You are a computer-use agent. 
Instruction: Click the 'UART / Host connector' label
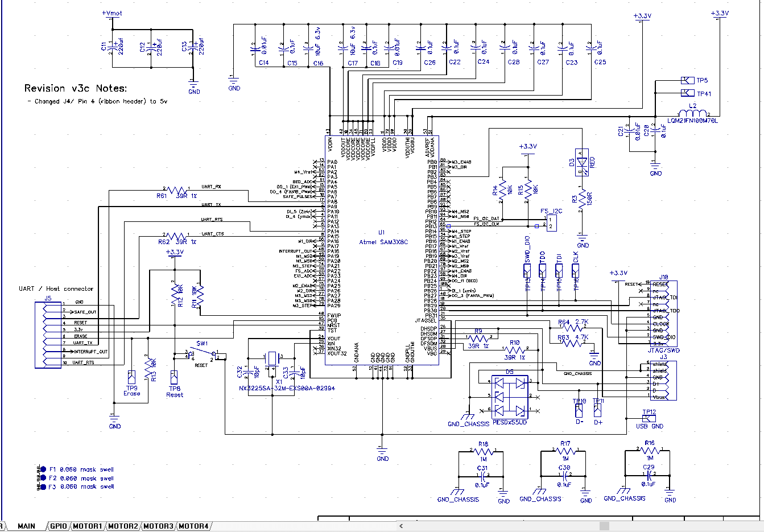(56, 289)
